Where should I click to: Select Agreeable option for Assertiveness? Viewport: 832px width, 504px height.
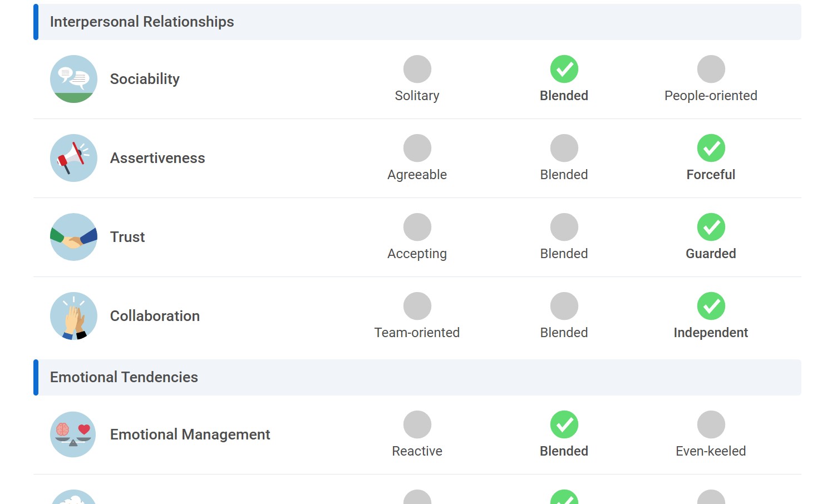click(417, 148)
